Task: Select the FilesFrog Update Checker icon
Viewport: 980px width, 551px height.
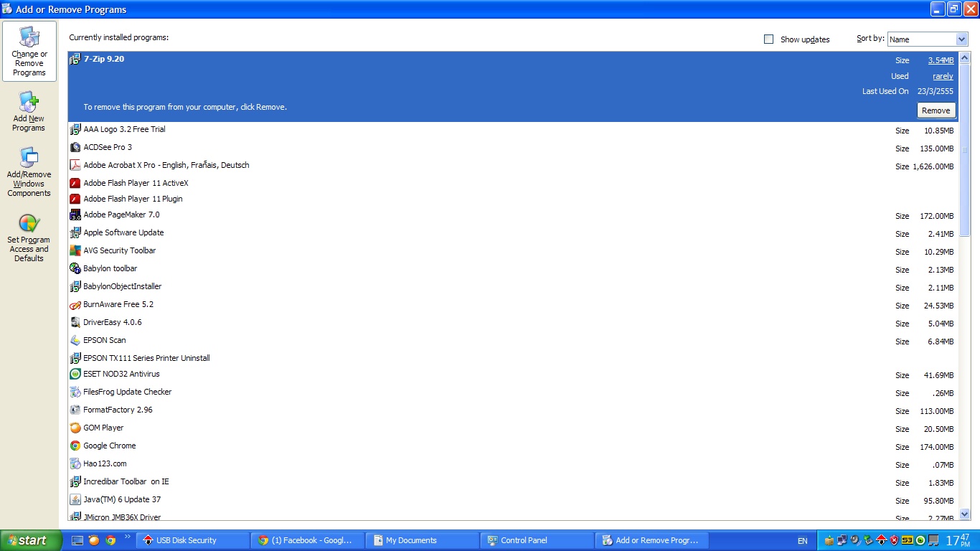Action: (x=75, y=392)
